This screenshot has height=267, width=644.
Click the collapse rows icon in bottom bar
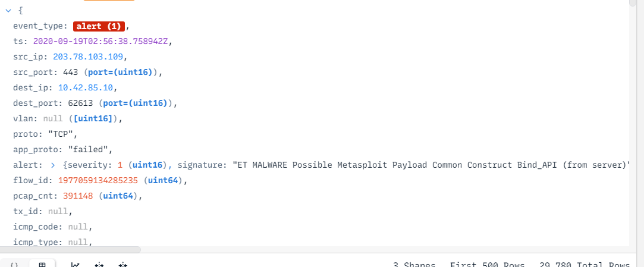pos(122,264)
